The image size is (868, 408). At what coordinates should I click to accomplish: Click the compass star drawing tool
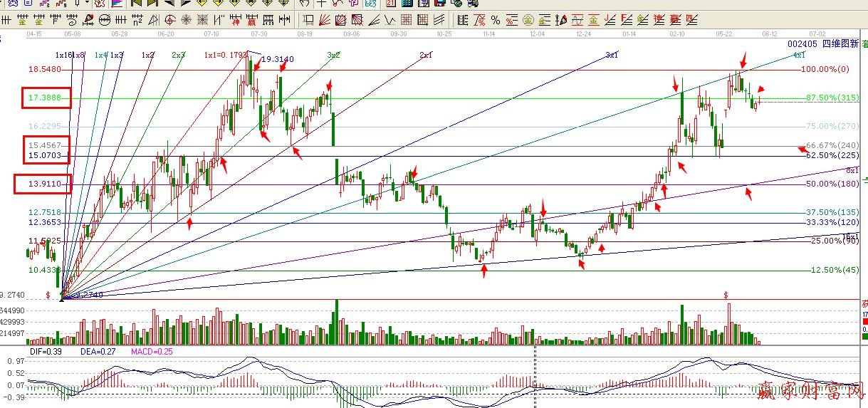click(185, 20)
